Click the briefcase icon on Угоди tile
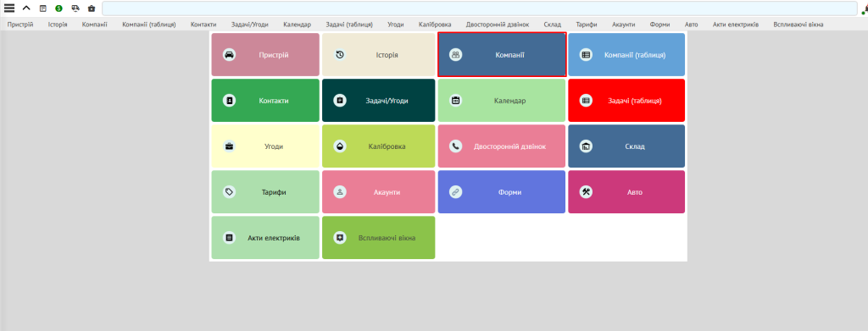Screen dimensions: 868x331 (x=229, y=146)
